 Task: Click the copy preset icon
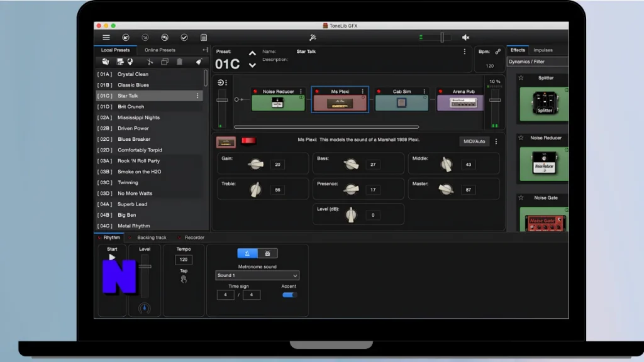pos(165,62)
